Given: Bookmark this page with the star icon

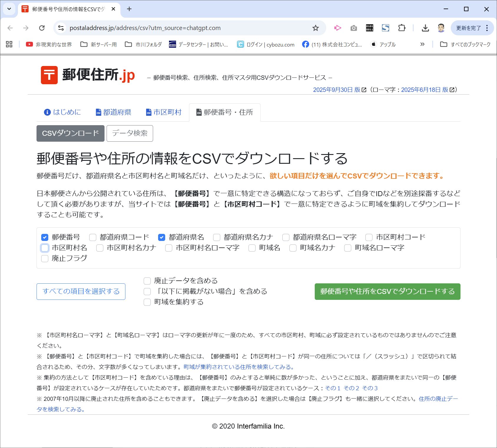Looking at the screenshot, I should tap(315, 28).
